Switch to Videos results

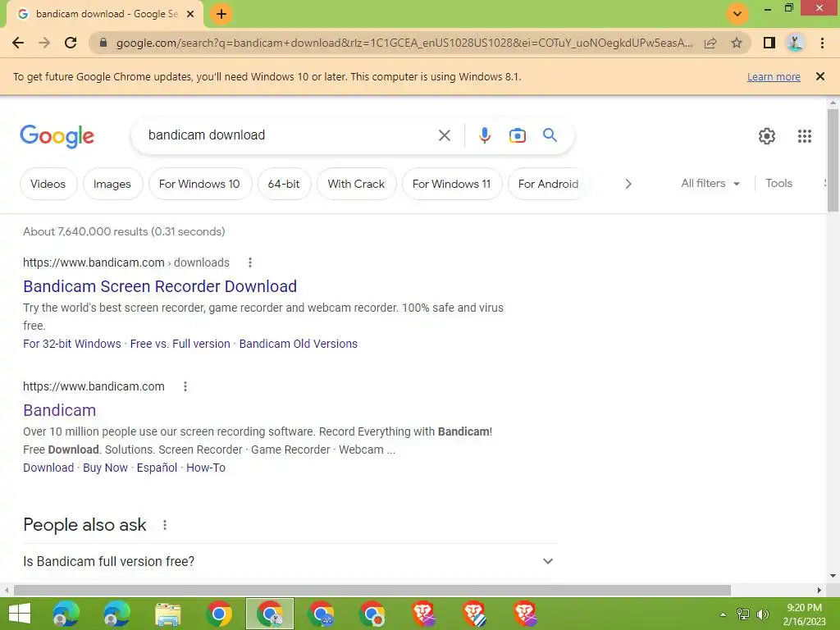pos(48,184)
